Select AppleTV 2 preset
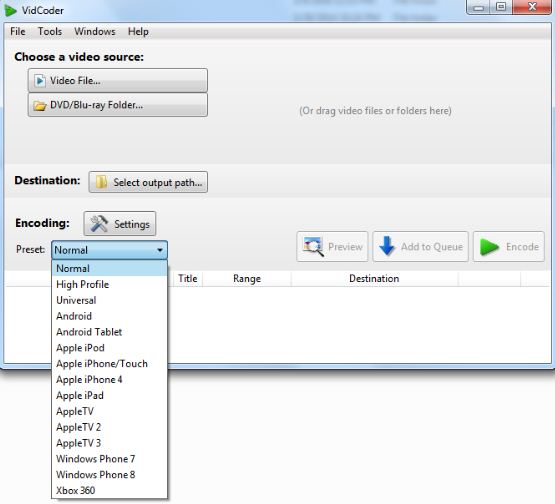 coord(110,427)
